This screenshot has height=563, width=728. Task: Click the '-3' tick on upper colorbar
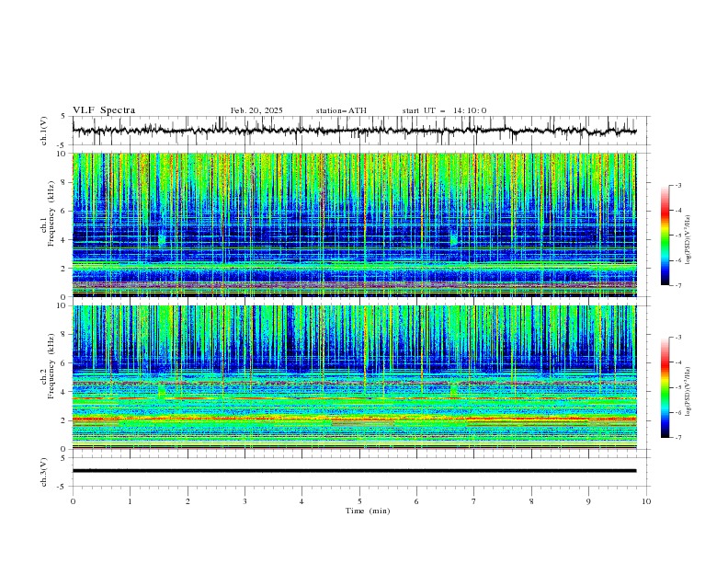pos(677,185)
